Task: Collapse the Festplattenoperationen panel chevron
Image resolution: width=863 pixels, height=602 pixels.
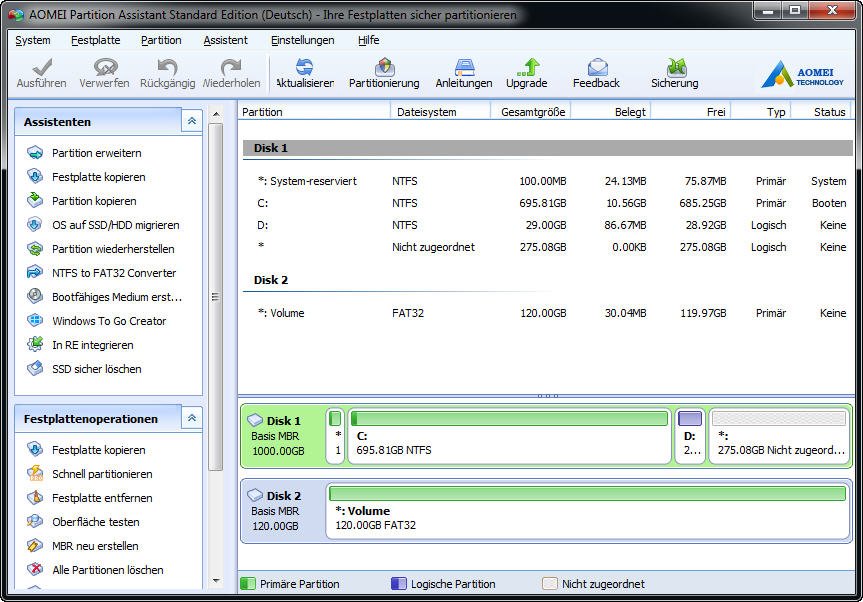Action: coord(192,418)
